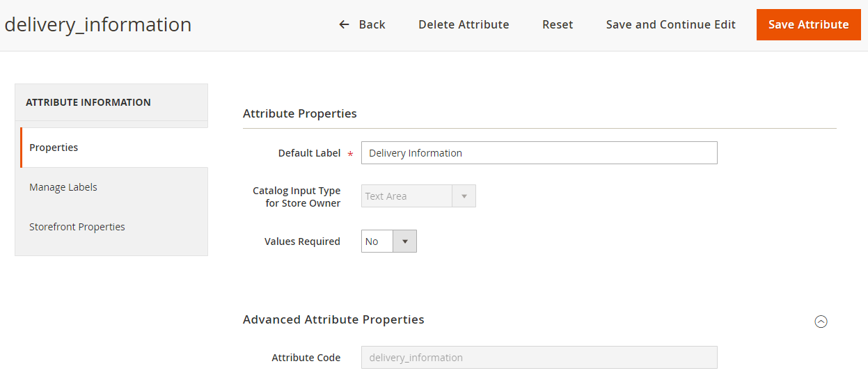
Task: Click the Advanced Attribute Properties section heading
Action: 333,319
